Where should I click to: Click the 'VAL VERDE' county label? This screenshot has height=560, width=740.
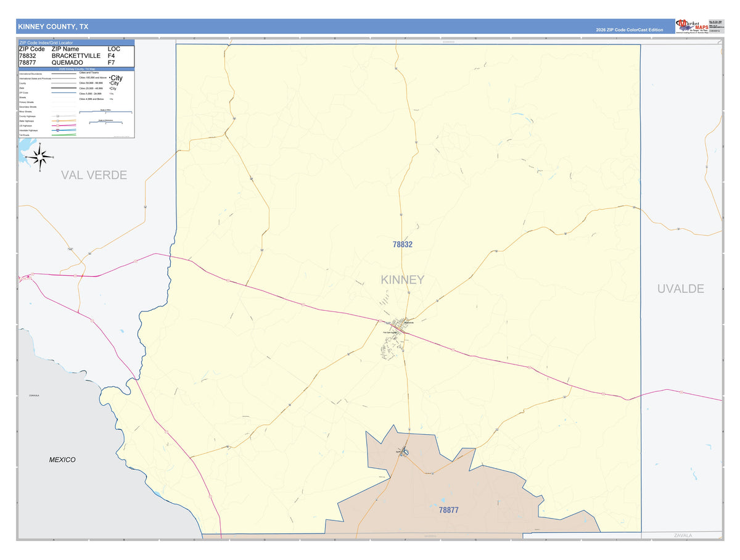[94, 175]
